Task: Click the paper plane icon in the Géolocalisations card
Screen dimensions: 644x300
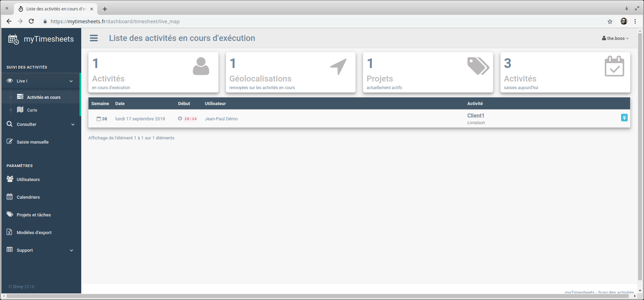Action: [x=338, y=66]
